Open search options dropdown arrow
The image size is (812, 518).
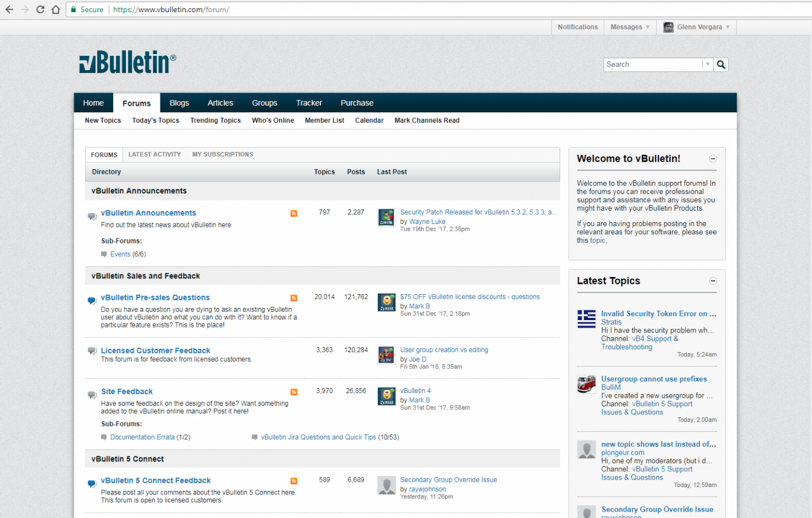click(708, 64)
